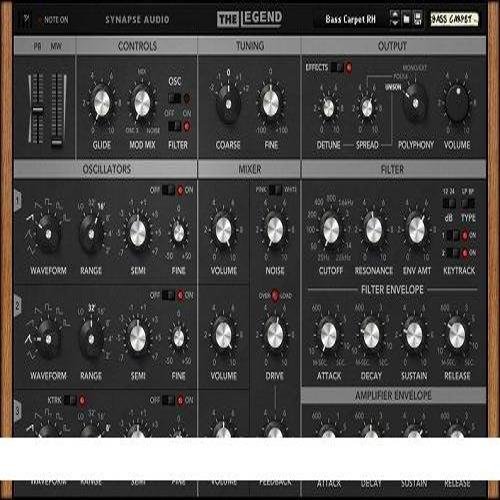Click the save preset disk icon
The height and width of the screenshot is (500, 500).
click(417, 19)
